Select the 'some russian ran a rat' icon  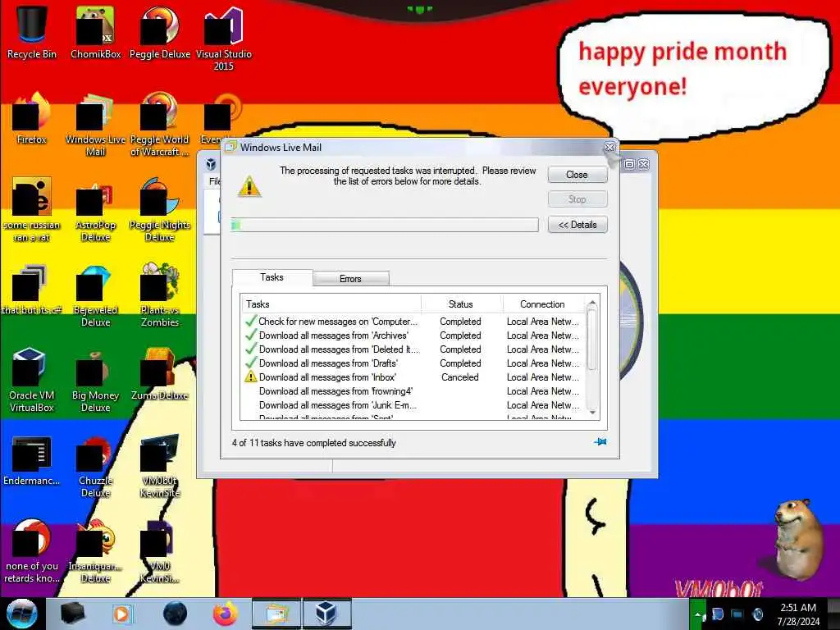coord(32,209)
